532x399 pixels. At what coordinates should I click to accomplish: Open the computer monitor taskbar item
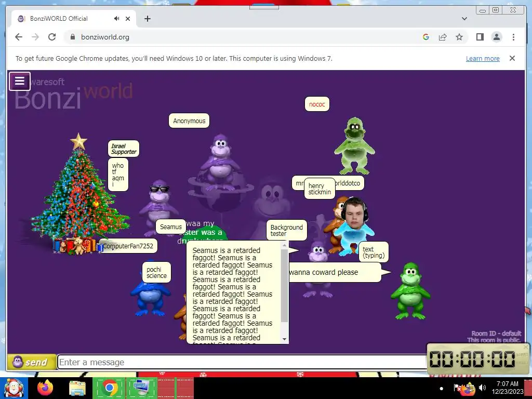tap(141, 388)
